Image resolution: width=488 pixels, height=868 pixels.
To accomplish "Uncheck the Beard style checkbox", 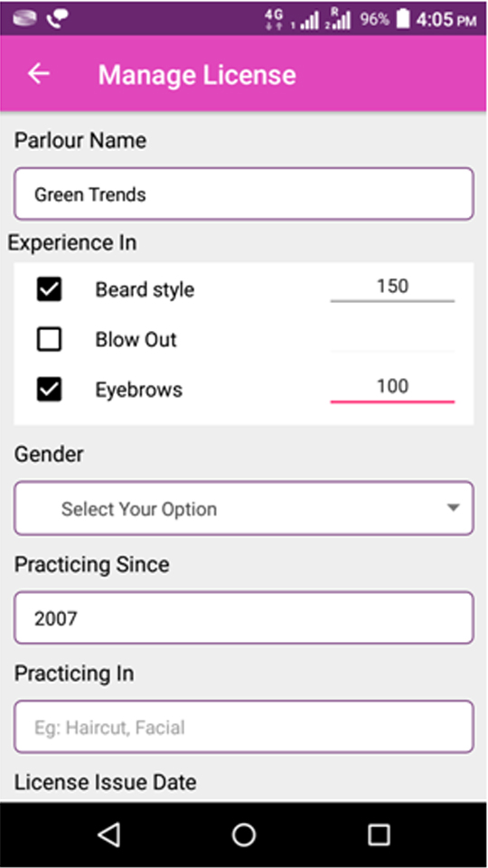I will [49, 289].
